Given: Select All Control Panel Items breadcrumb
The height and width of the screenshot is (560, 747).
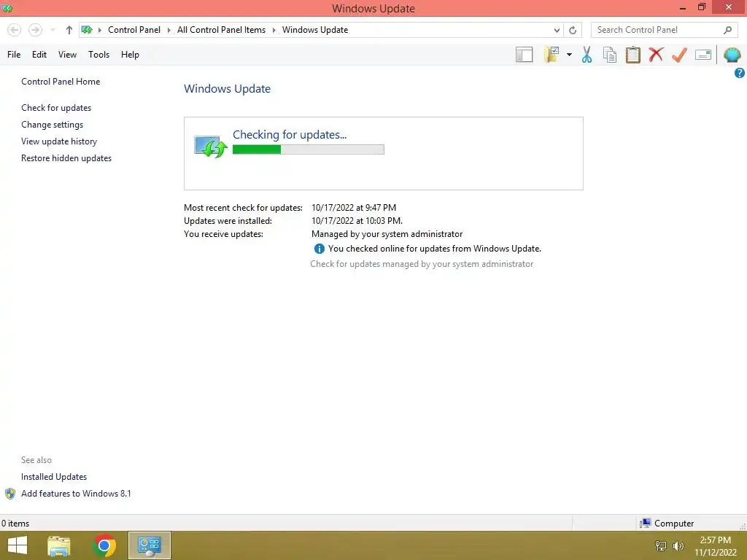Looking at the screenshot, I should pyautogui.click(x=222, y=29).
